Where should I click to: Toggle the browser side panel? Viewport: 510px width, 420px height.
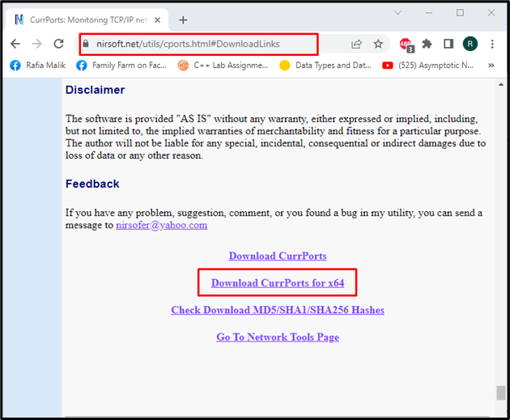[x=448, y=44]
